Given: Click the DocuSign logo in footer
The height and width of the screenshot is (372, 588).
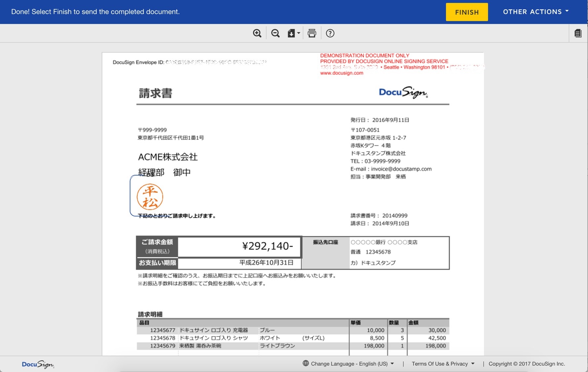Looking at the screenshot, I should click(38, 364).
